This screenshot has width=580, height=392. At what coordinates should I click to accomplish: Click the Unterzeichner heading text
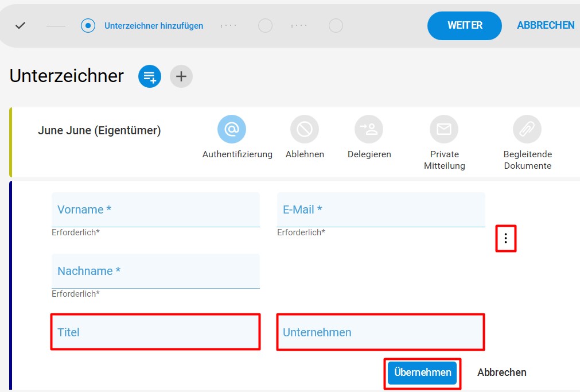point(67,76)
